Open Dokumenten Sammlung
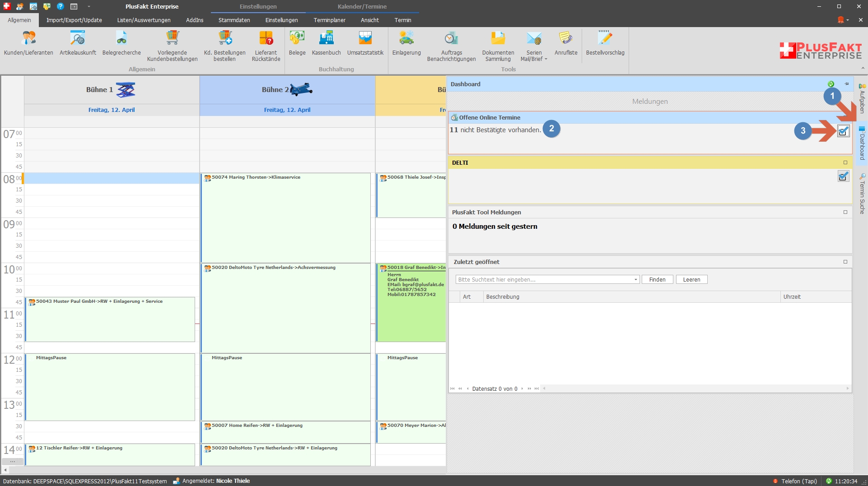The image size is (868, 486). [x=498, y=46]
